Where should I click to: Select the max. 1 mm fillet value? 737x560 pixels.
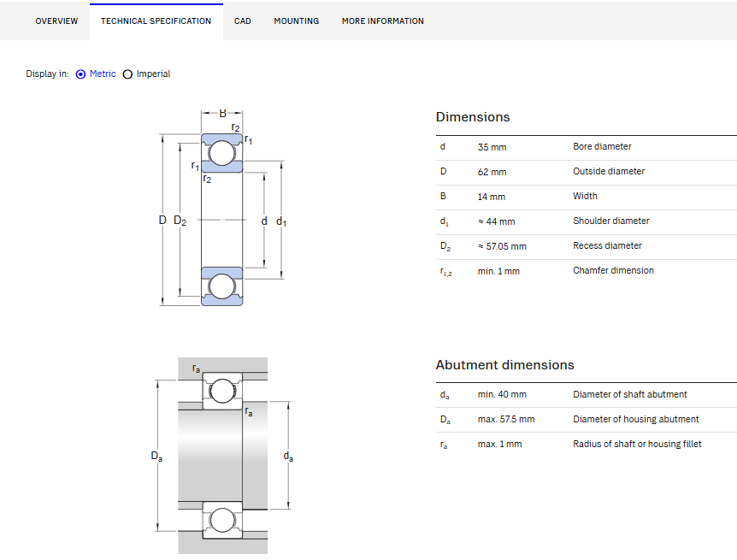(x=499, y=445)
